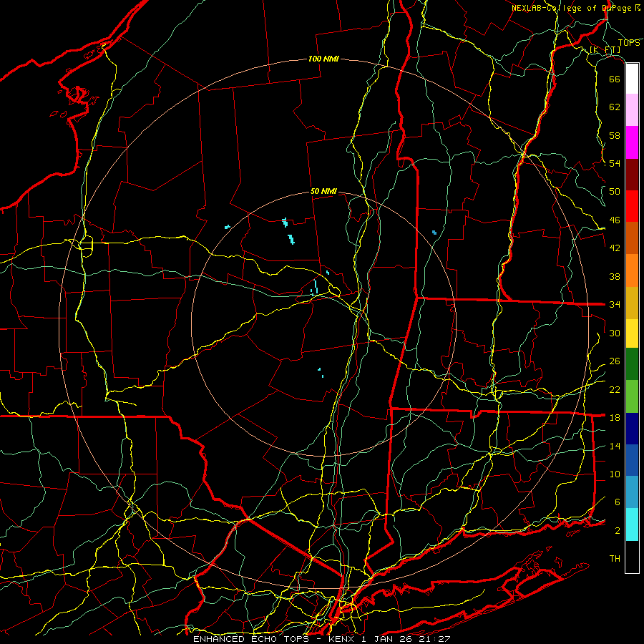Click the 10 legend value

615,474
